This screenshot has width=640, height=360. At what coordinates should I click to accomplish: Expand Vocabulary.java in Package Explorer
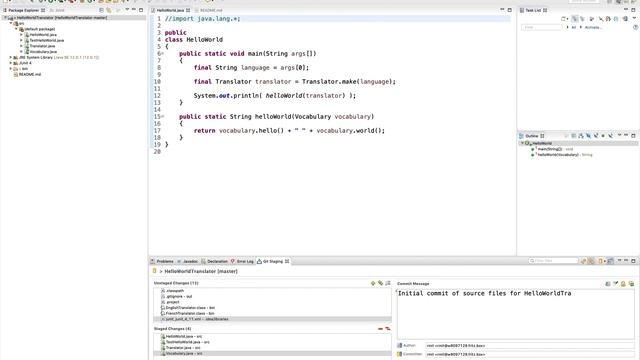22,52
